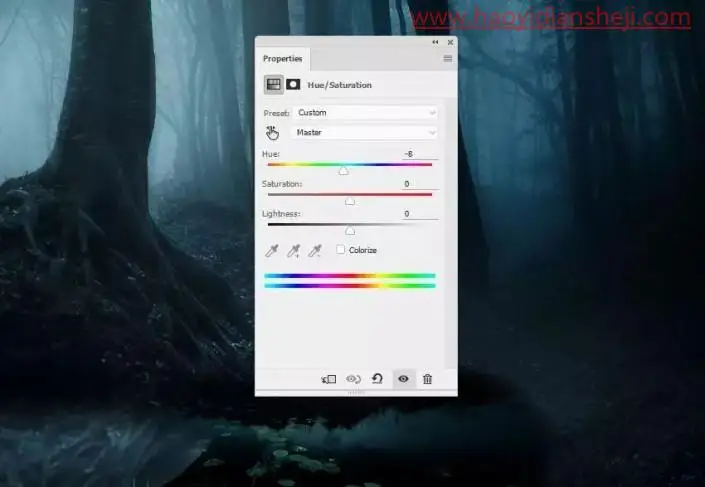Open the Preset dropdown showing Custom

[365, 112]
